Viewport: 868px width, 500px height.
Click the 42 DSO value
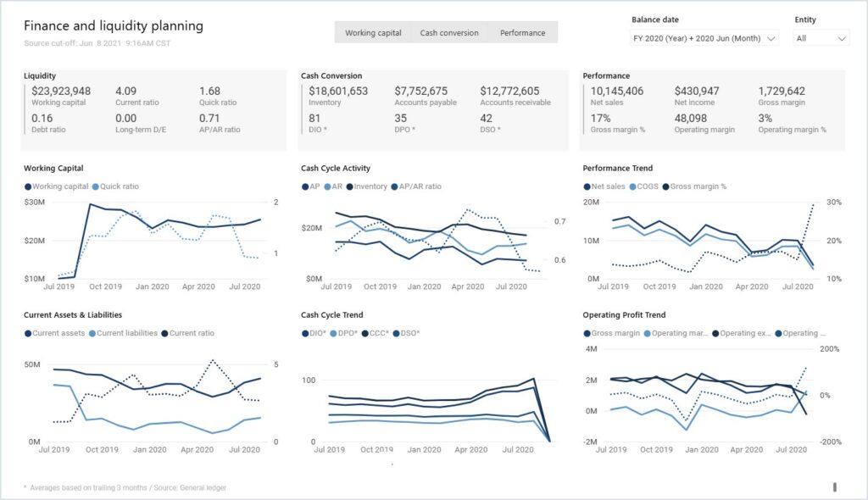[x=486, y=119]
